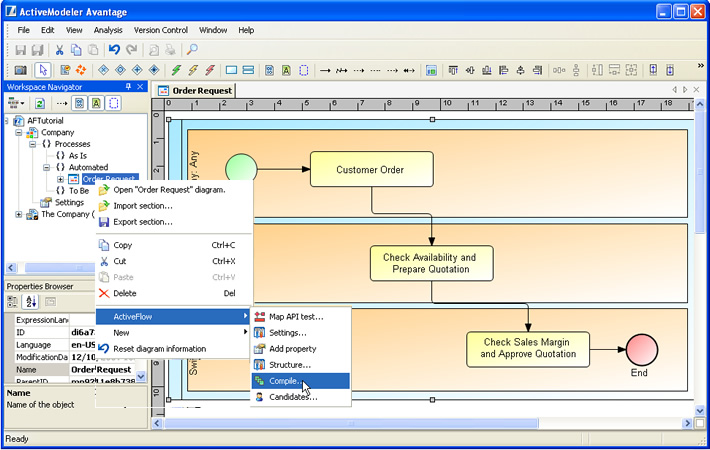Click Reset diagram information menu entry
This screenshot has width=710, height=450.
[174, 349]
